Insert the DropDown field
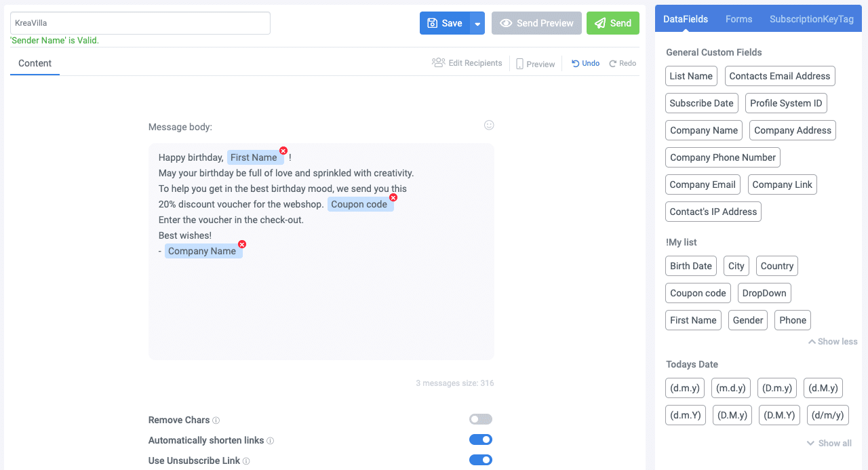Viewport: 868px width, 470px height. 764,293
